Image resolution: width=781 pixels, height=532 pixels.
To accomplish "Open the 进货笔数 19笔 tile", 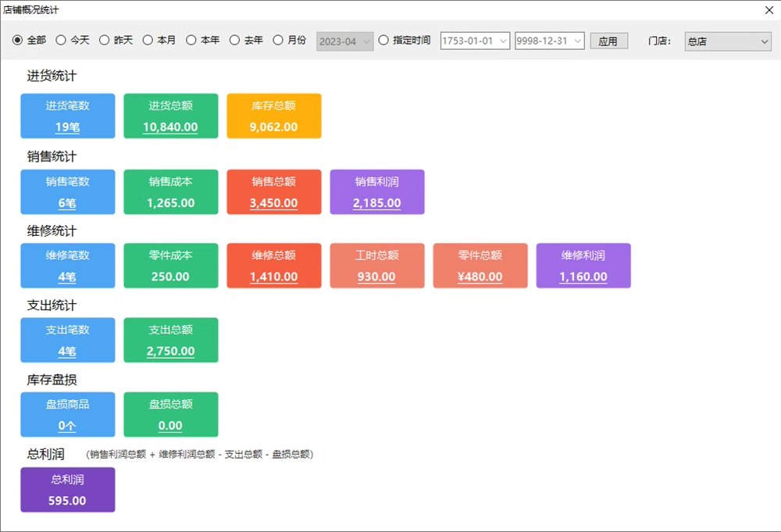I will click(68, 116).
